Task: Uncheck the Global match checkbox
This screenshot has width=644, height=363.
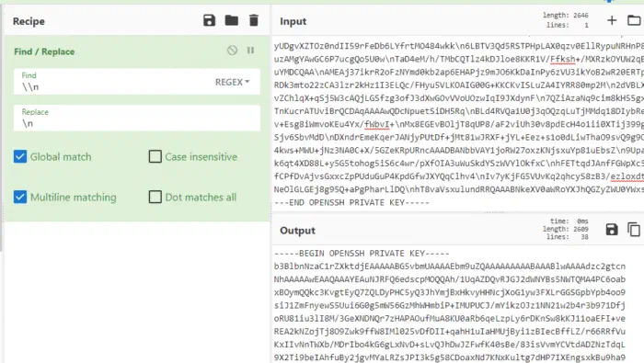Action: 20,156
